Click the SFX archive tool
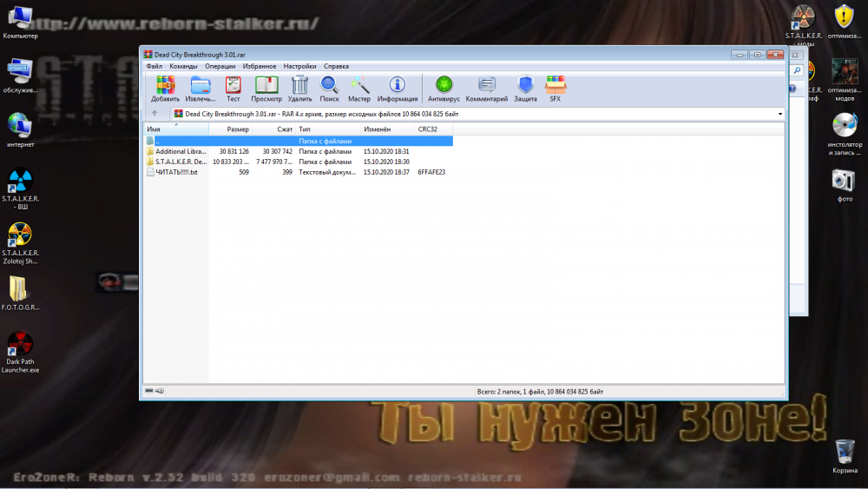 click(x=556, y=89)
